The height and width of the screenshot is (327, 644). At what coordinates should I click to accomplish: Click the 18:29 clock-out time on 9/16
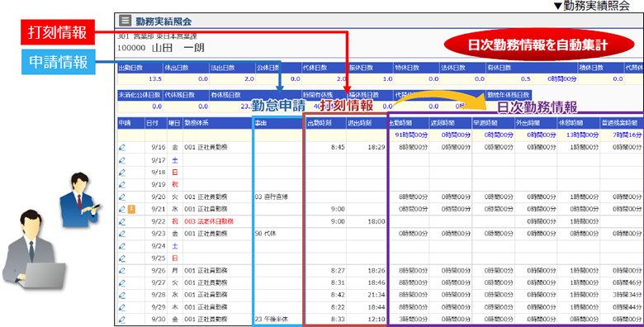(x=376, y=147)
